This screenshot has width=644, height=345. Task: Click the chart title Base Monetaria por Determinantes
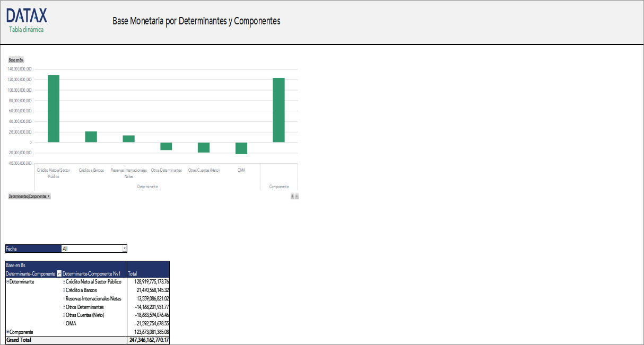tap(197, 21)
